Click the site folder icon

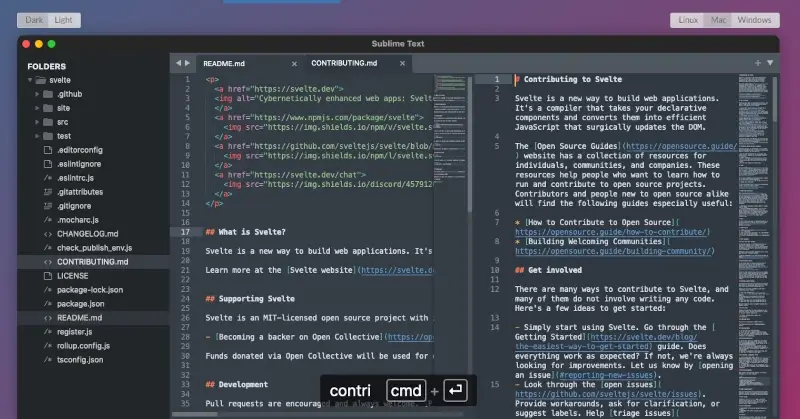click(47, 107)
